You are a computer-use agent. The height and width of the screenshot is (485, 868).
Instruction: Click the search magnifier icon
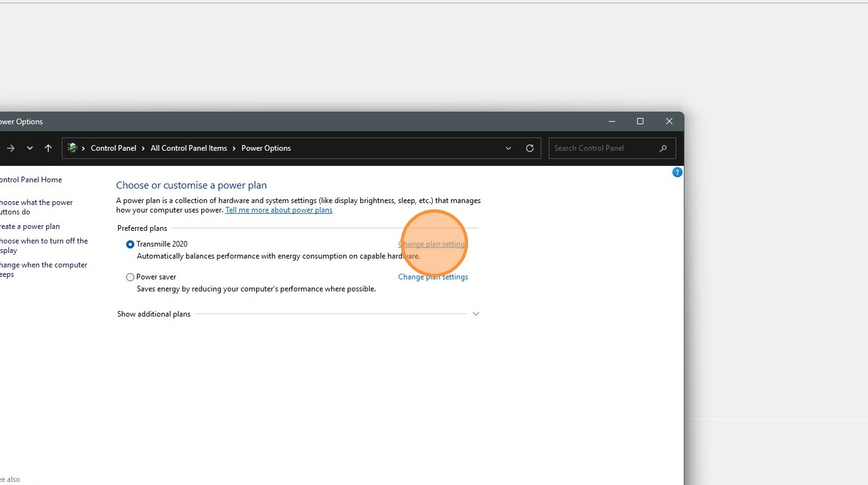(663, 148)
